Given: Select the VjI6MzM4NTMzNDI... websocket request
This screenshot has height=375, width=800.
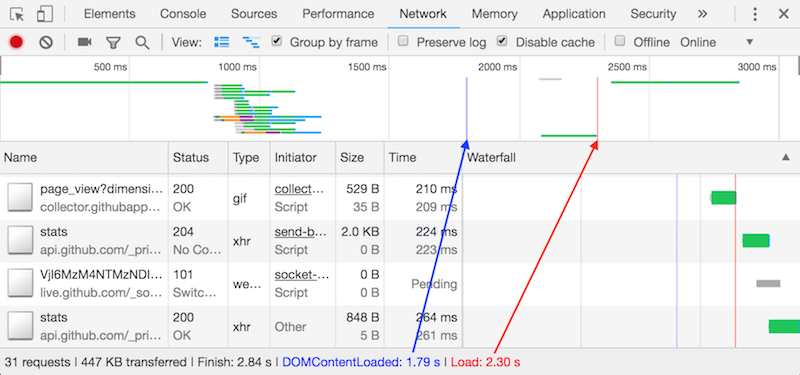Looking at the screenshot, I should pos(400,284).
